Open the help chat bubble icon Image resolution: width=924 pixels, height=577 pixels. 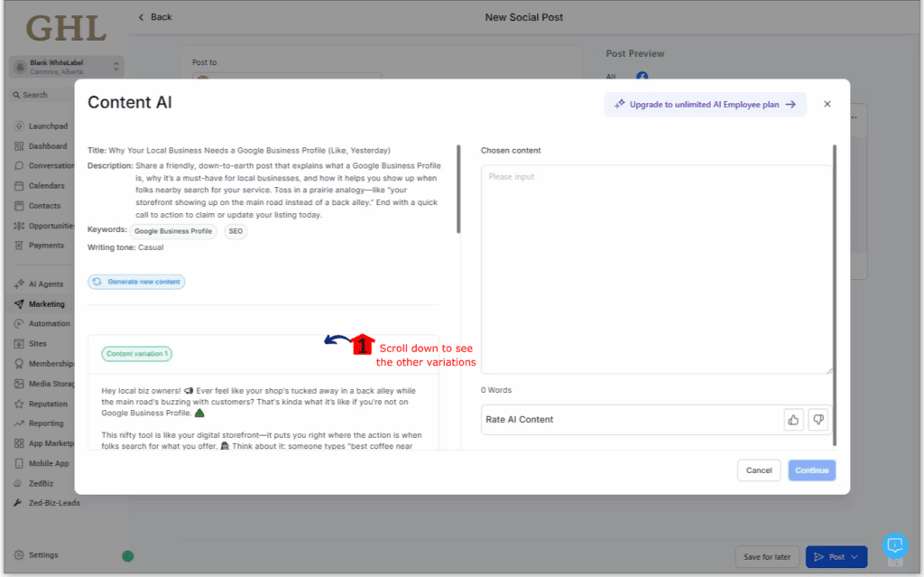click(x=895, y=545)
